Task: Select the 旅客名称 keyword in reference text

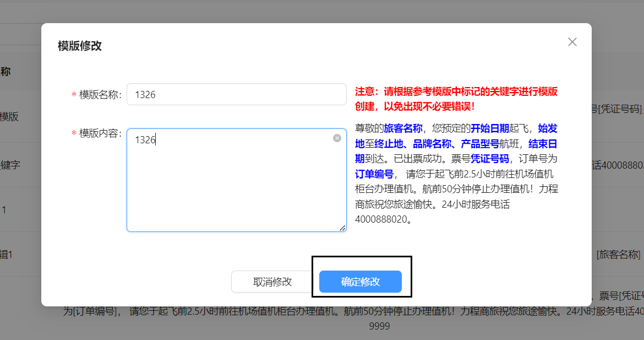Action: (403, 129)
